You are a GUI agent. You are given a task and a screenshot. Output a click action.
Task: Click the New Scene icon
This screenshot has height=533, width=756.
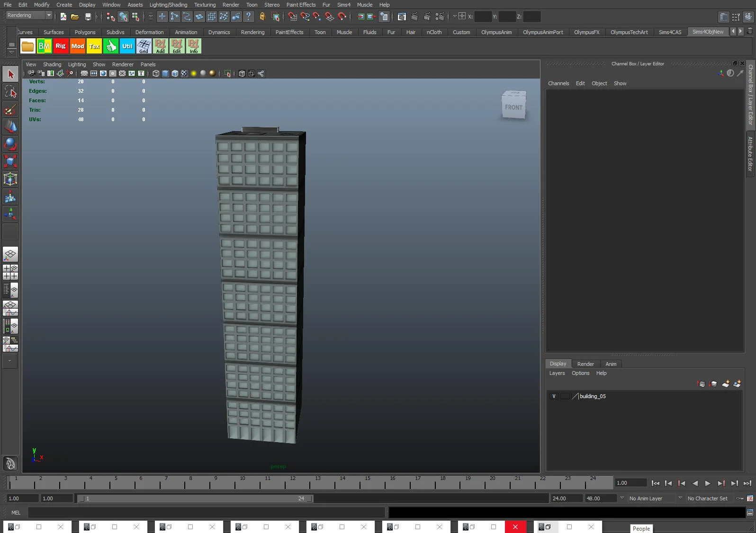pyautogui.click(x=63, y=17)
